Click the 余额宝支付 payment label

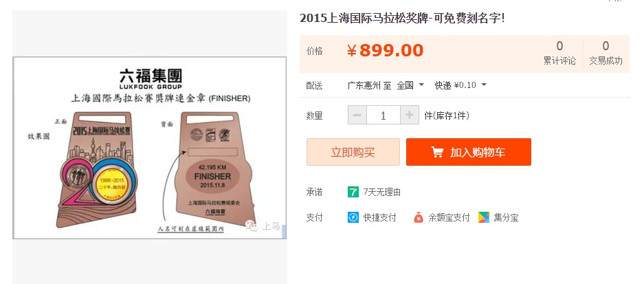[x=449, y=217]
